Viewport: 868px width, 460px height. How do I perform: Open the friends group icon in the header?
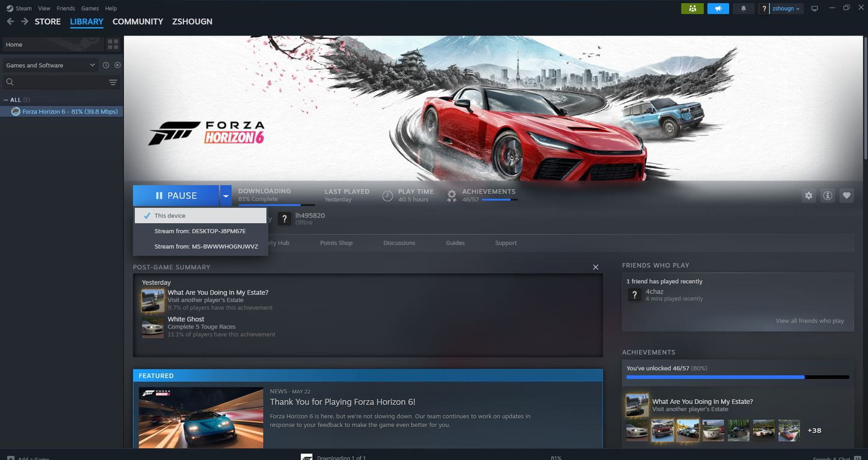point(692,8)
